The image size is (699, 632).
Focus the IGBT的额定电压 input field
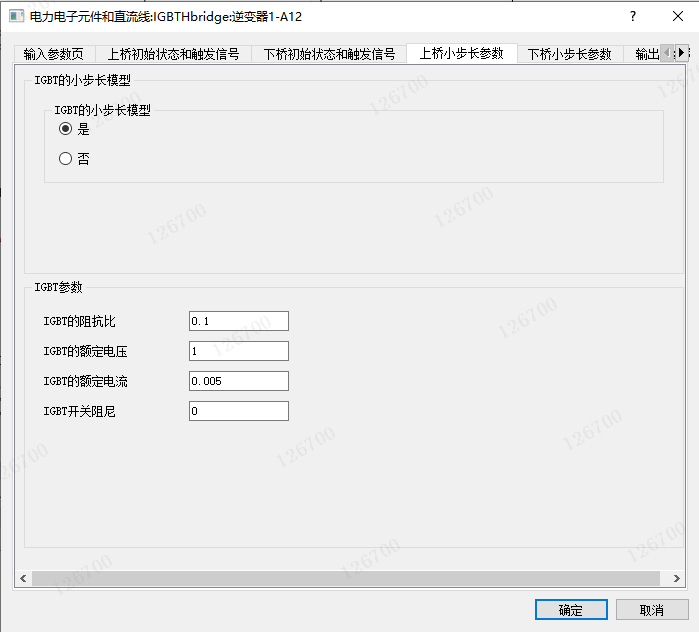point(238,351)
